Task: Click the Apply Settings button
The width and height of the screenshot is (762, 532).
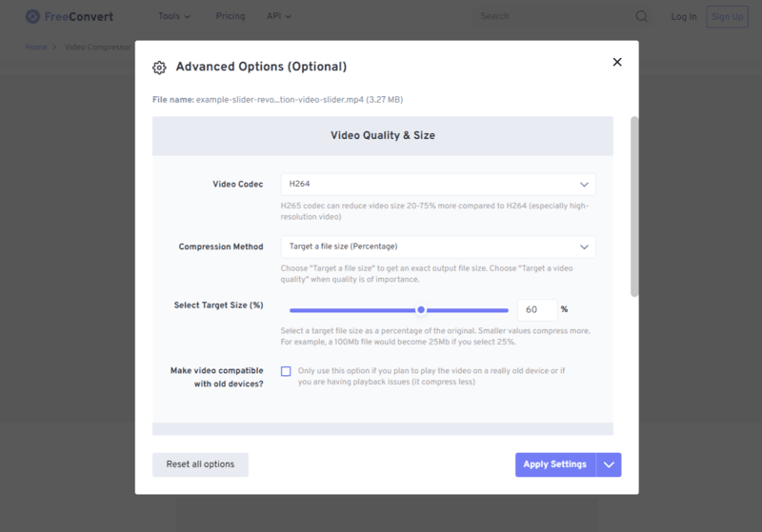Action: pyautogui.click(x=555, y=464)
